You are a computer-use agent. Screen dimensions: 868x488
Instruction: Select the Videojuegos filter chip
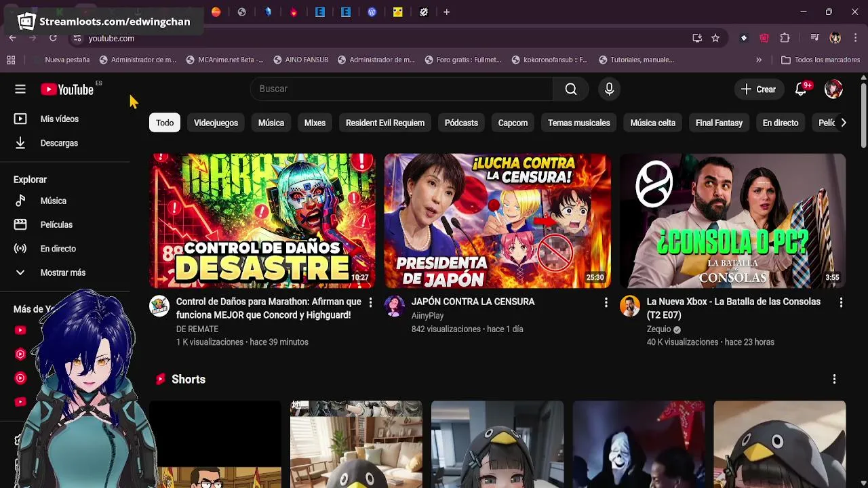coord(216,123)
